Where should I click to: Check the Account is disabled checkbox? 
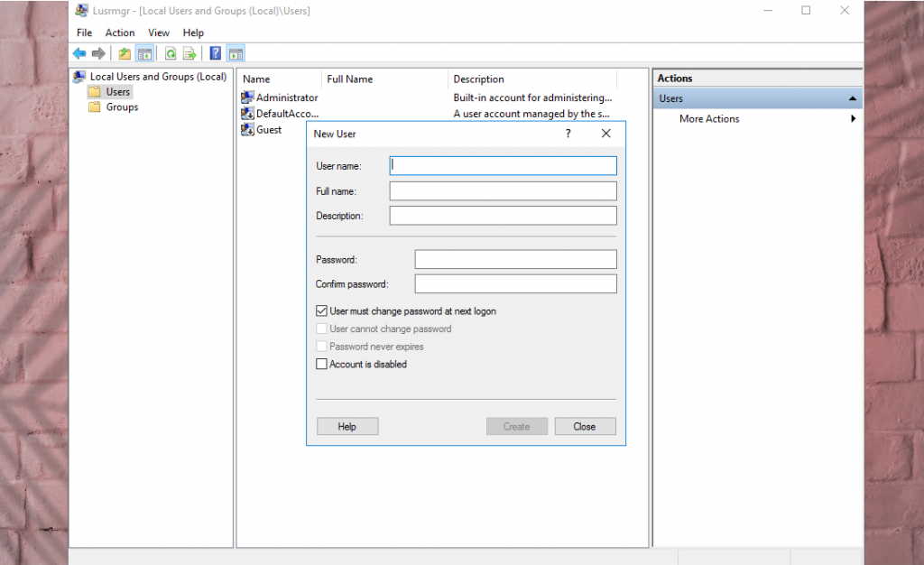click(x=321, y=364)
